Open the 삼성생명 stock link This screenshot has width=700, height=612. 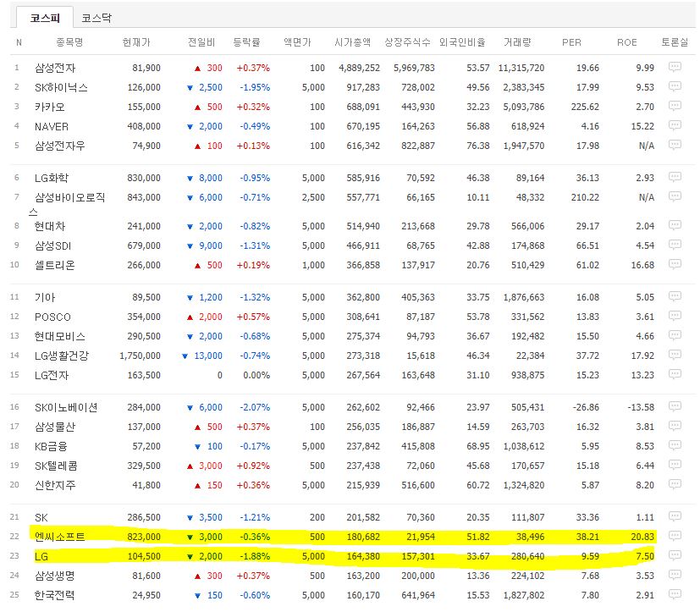[54, 576]
